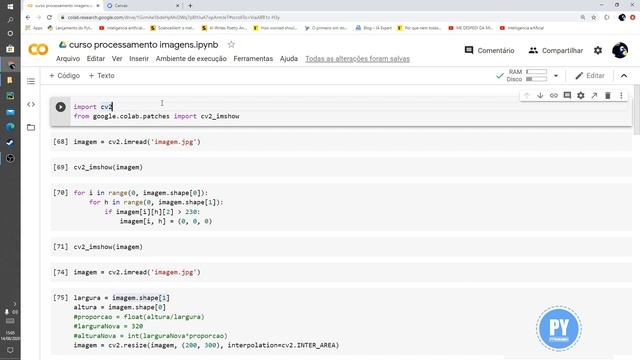Open the Windows notification center
Viewport: 640px width, 360px height.
[x=10, y=350]
